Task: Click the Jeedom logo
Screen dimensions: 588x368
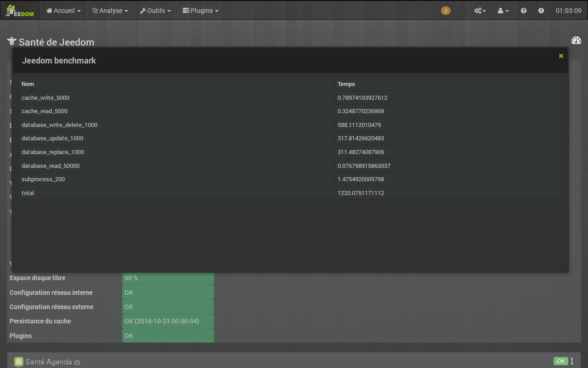Action: [20, 10]
